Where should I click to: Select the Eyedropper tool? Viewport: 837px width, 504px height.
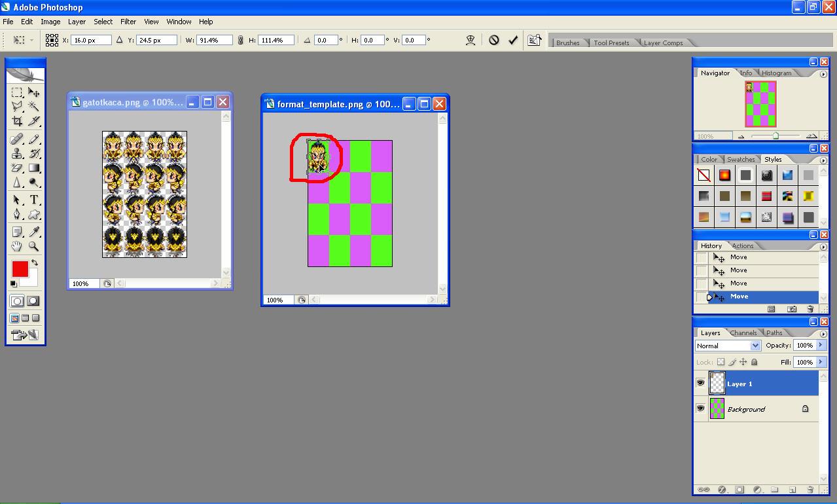point(33,232)
